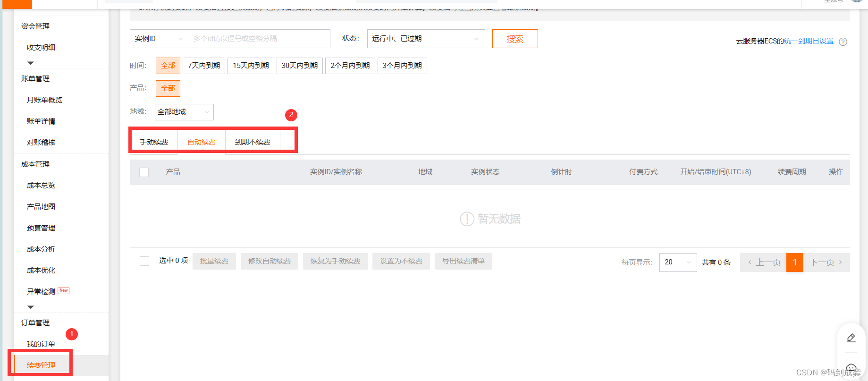Open the 统一到期日设置 link
Screen dimensions: 868x381
(x=809, y=41)
